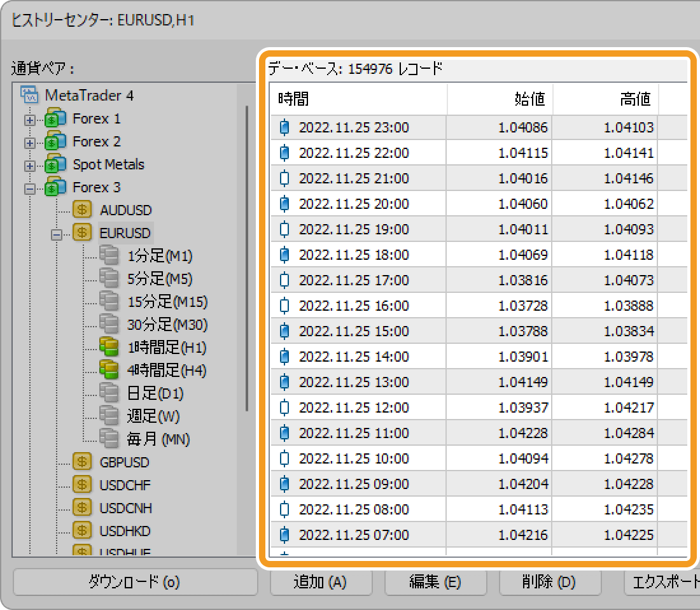Select the 4時間足(H4) timeframe label

tap(167, 370)
